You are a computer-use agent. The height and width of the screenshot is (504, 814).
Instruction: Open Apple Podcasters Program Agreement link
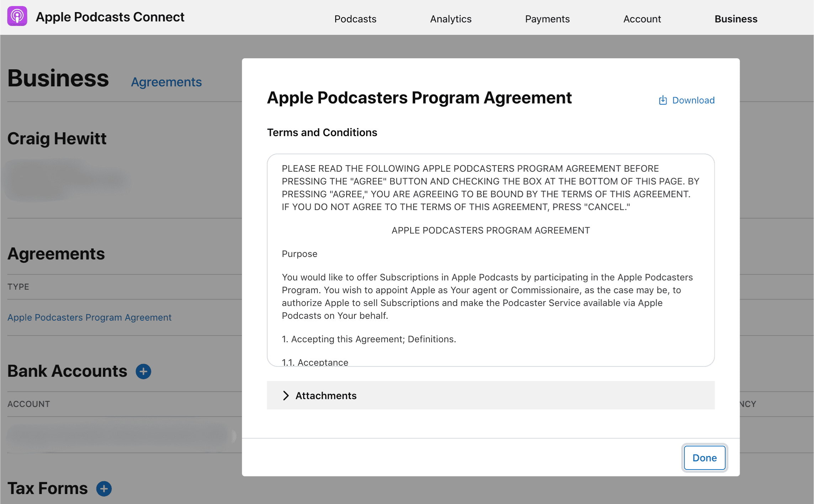89,317
